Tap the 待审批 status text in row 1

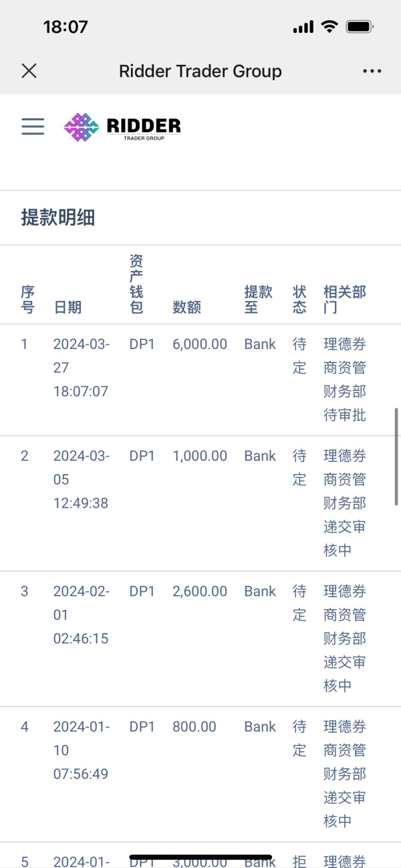pos(345,415)
